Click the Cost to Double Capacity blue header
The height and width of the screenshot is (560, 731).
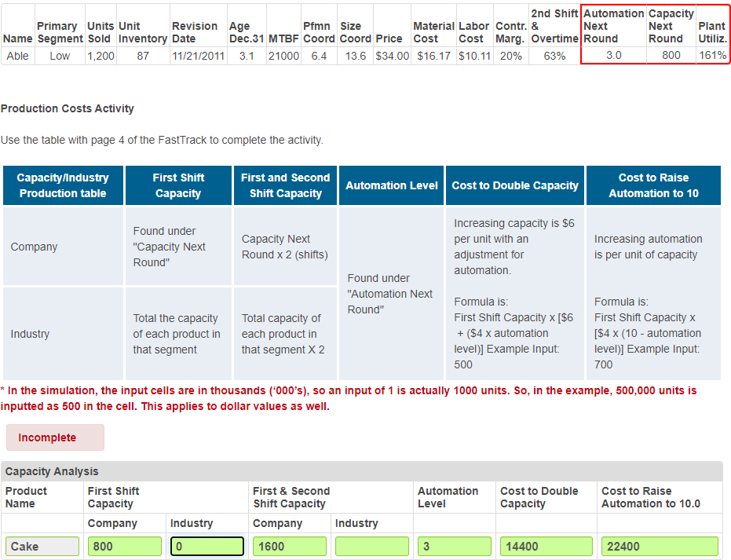(x=515, y=185)
